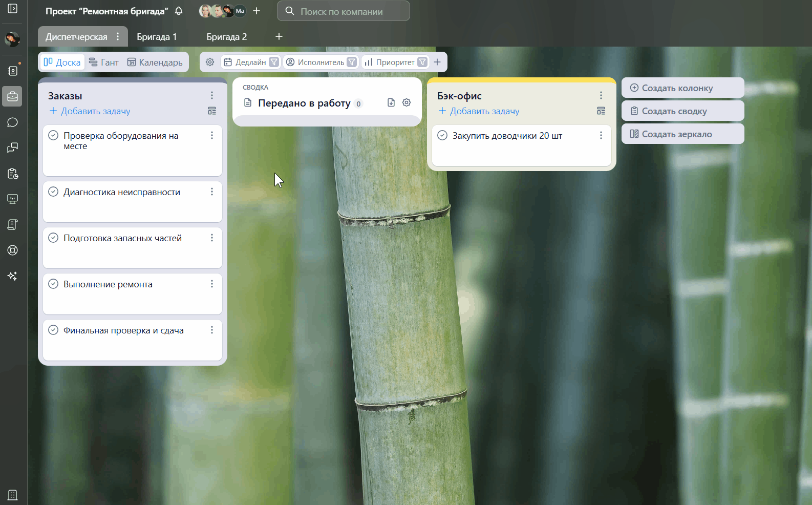The width and height of the screenshot is (812, 505).
Task: Switch to the Бригада 1 tab
Action: coord(157,37)
